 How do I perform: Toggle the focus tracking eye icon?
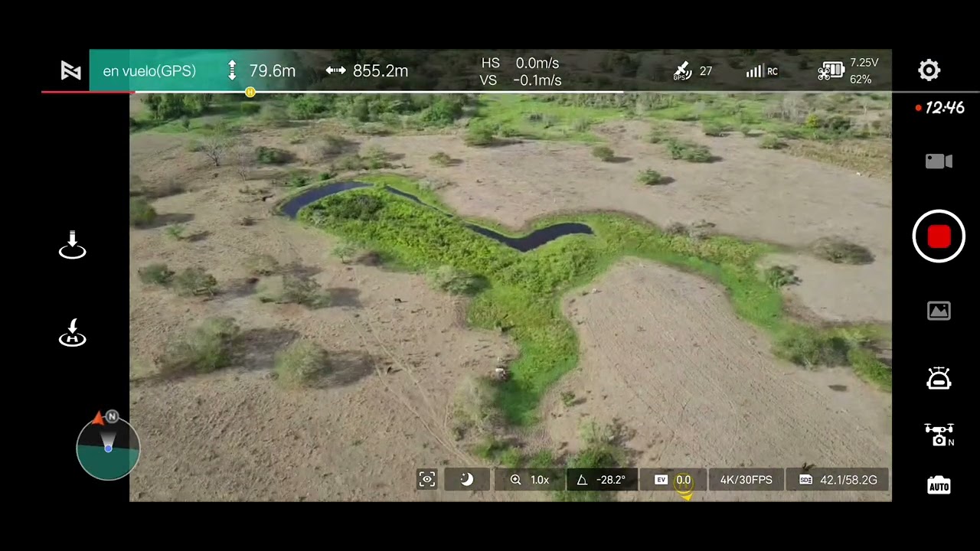point(427,480)
